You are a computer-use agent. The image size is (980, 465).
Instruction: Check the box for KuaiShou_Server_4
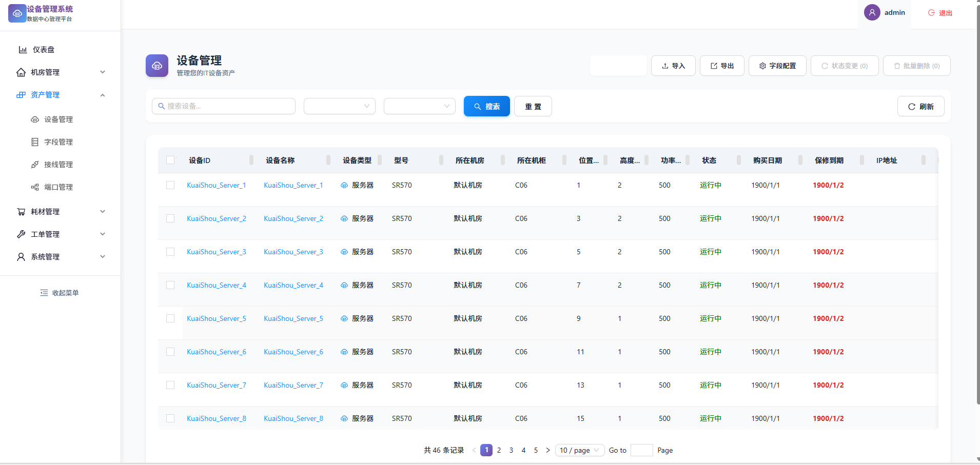pyautogui.click(x=170, y=285)
